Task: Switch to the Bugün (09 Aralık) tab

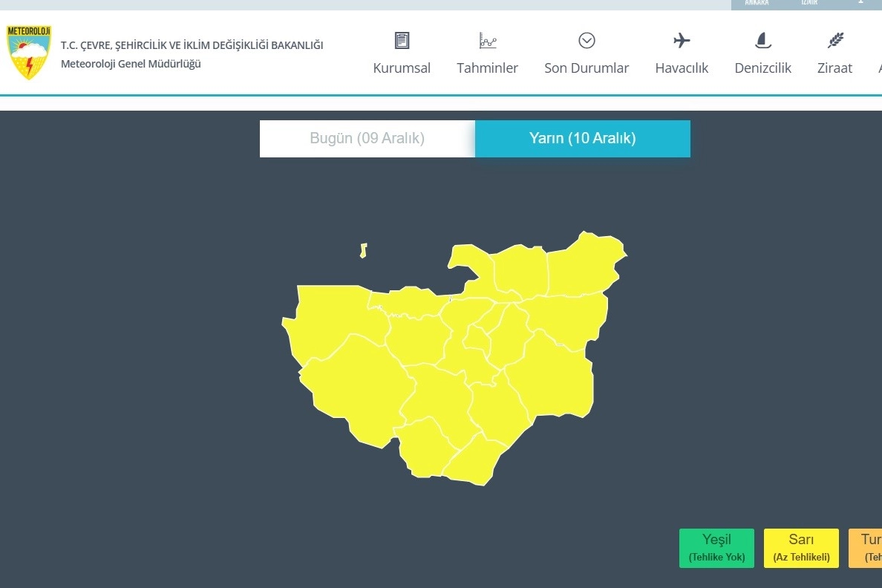Action: point(367,139)
